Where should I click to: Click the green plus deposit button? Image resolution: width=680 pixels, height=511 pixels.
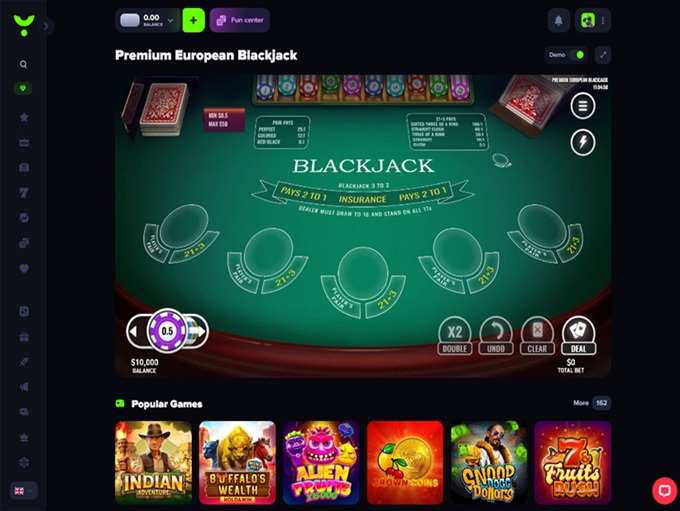click(x=193, y=20)
